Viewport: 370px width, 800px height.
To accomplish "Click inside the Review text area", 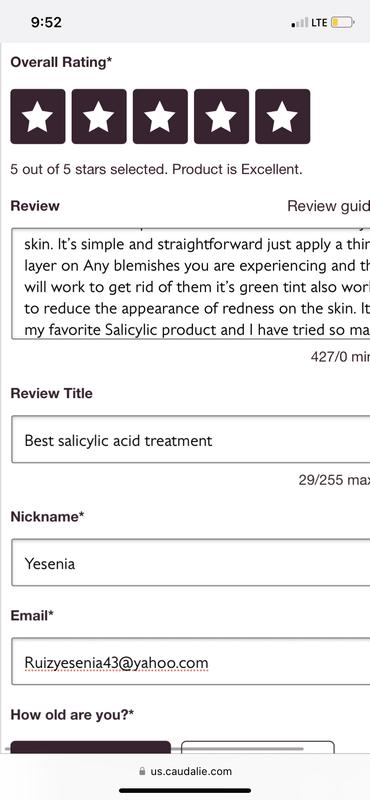I will (x=190, y=283).
